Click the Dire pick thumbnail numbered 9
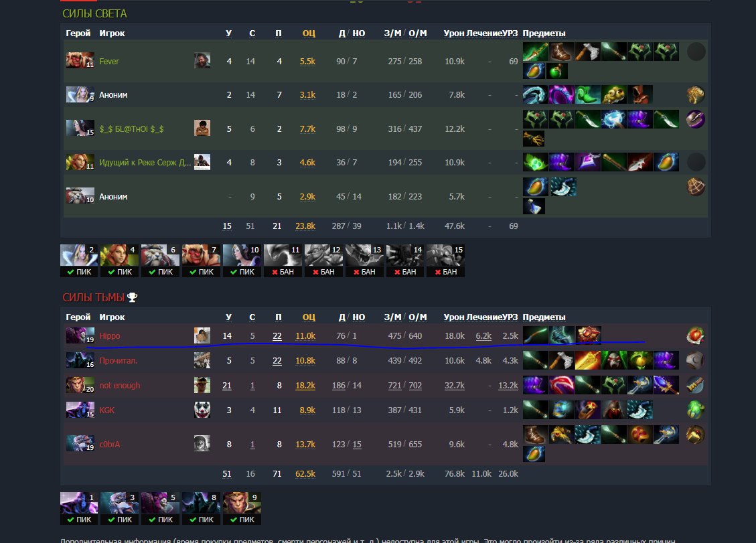The height and width of the screenshot is (543, 756). coord(242,508)
